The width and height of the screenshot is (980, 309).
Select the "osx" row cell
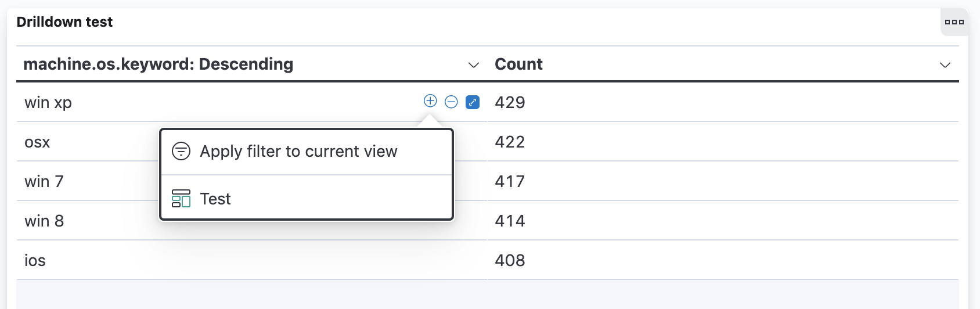point(37,142)
